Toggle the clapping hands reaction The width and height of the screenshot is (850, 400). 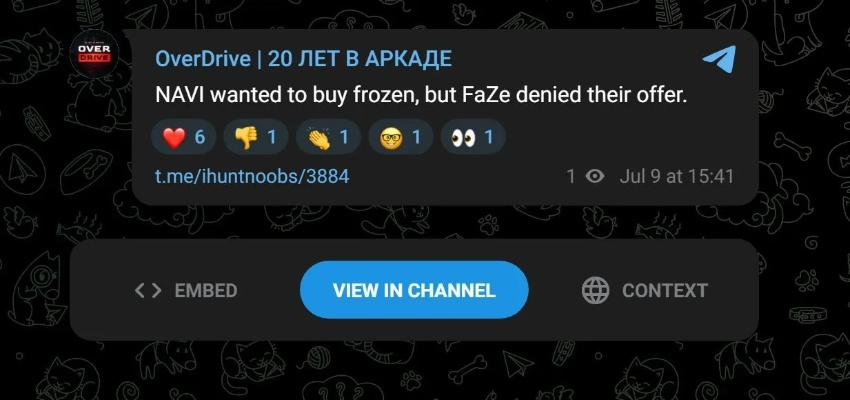[x=329, y=137]
